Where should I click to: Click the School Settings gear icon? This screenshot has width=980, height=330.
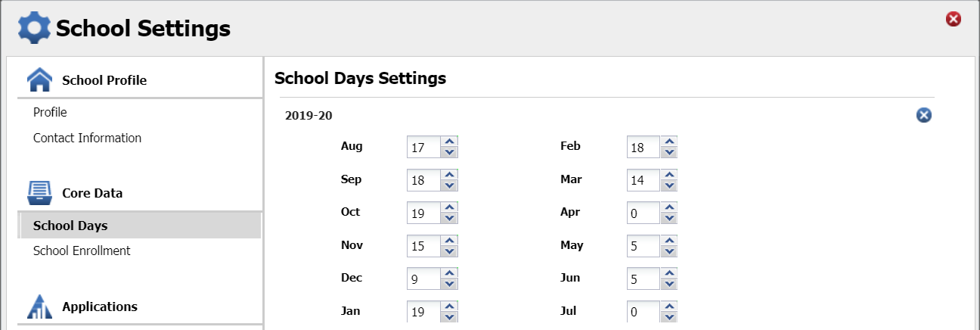click(33, 28)
